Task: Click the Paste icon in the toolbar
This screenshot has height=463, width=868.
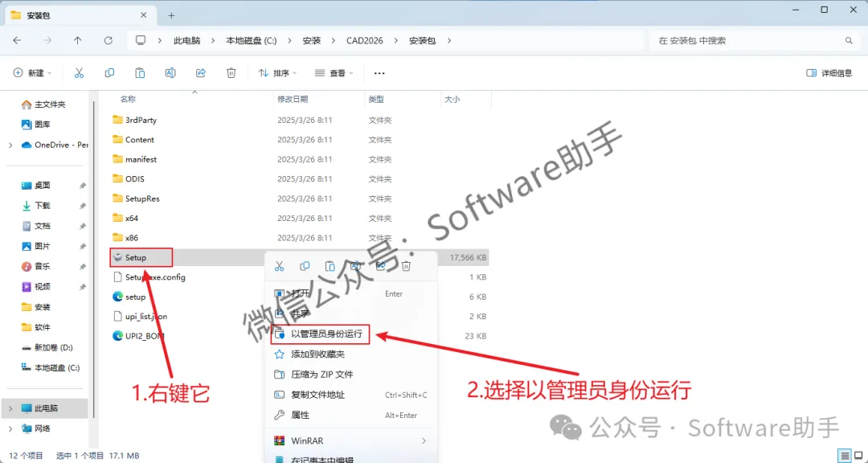Action: pyautogui.click(x=140, y=72)
